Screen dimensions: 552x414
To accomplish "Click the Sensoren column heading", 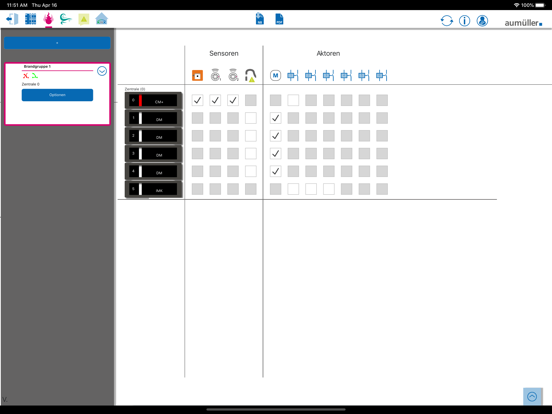I will pyautogui.click(x=224, y=54).
